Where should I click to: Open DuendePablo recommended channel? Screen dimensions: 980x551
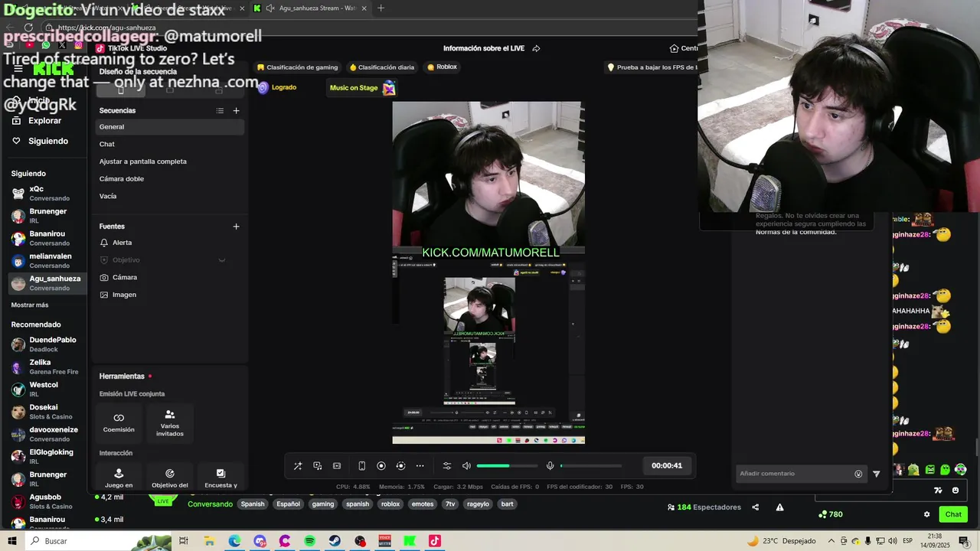pyautogui.click(x=47, y=344)
